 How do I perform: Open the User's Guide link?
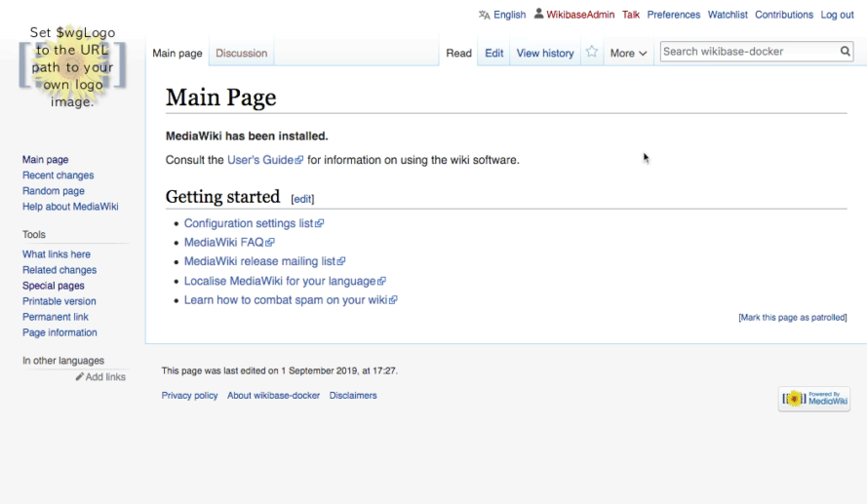pos(265,160)
